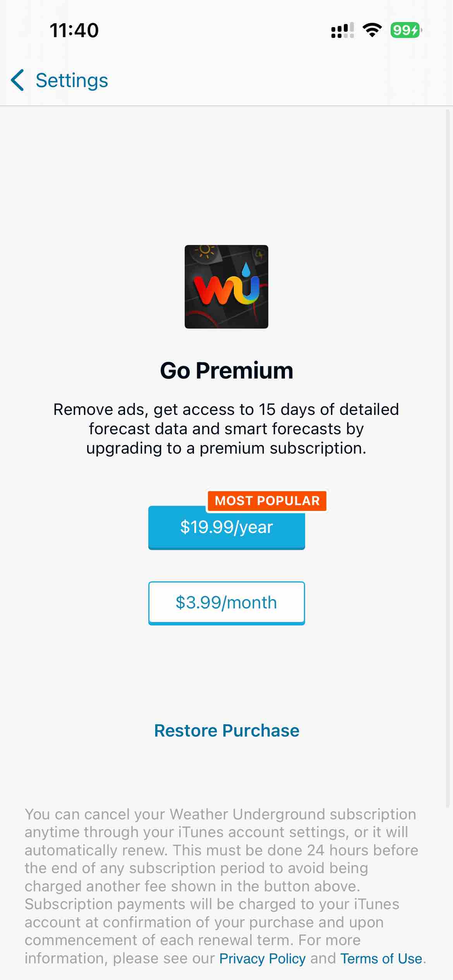453x980 pixels.
Task: Click the vertical scrollbar on the right
Action: (x=448, y=457)
